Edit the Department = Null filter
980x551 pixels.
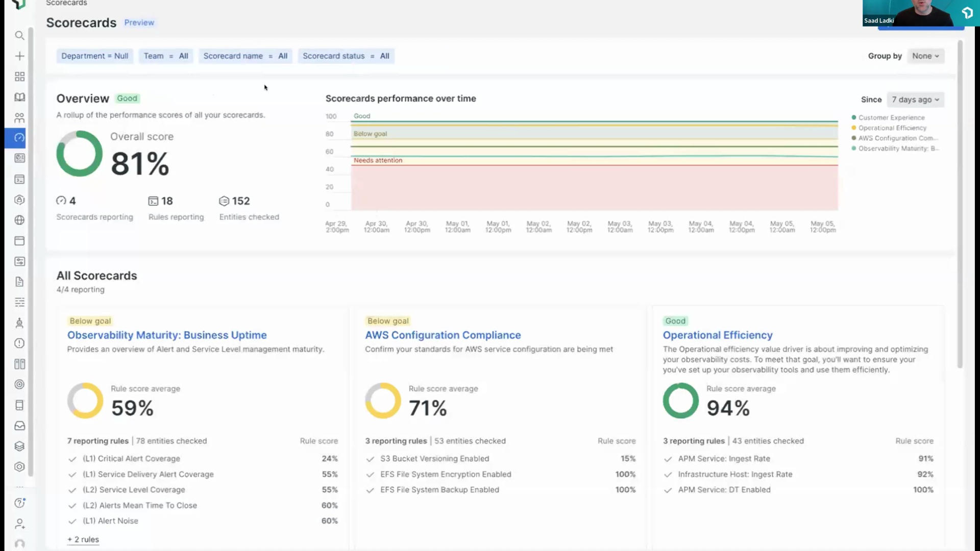coord(94,56)
